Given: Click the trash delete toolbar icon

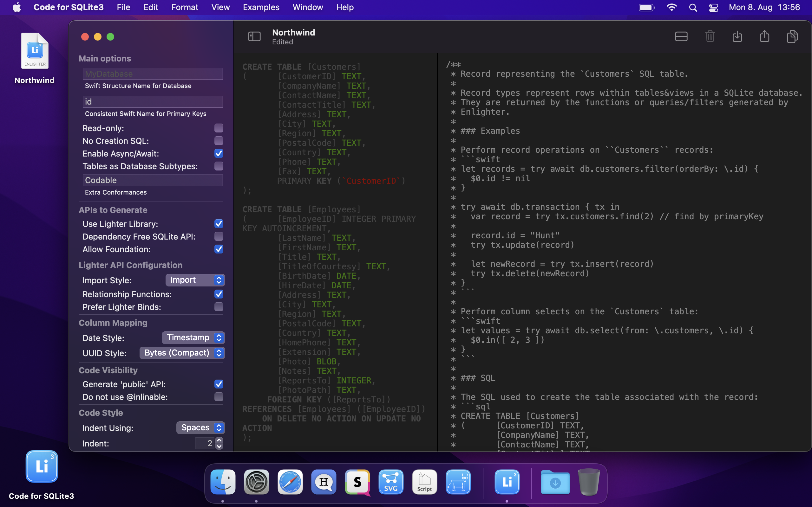Looking at the screenshot, I should pyautogui.click(x=710, y=36).
